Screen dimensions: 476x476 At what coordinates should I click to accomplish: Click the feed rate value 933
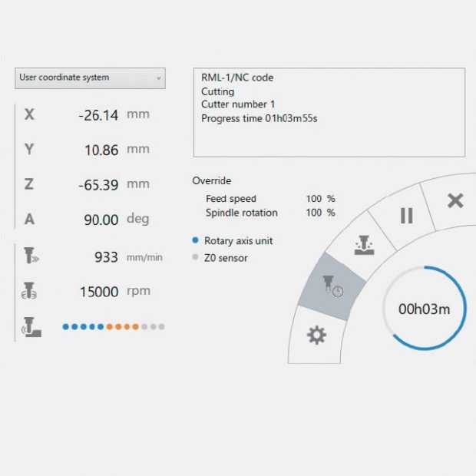(x=106, y=257)
